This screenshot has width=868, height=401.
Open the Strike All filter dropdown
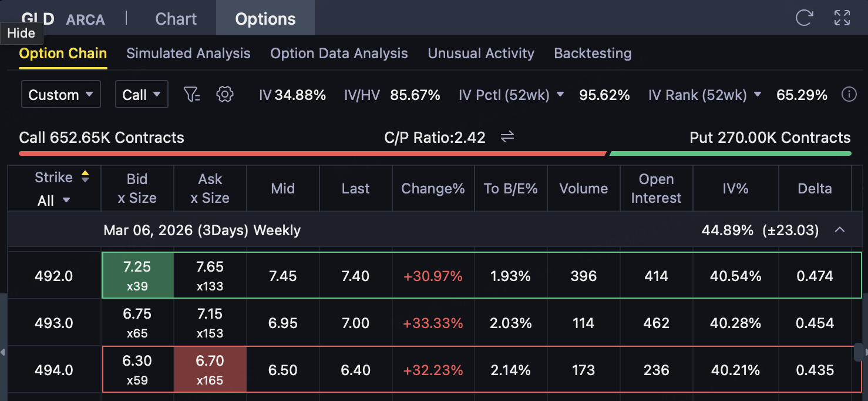coord(53,200)
